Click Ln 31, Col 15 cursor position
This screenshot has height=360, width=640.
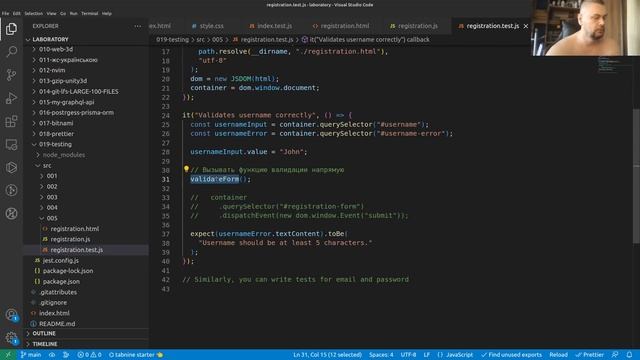tap(327, 355)
